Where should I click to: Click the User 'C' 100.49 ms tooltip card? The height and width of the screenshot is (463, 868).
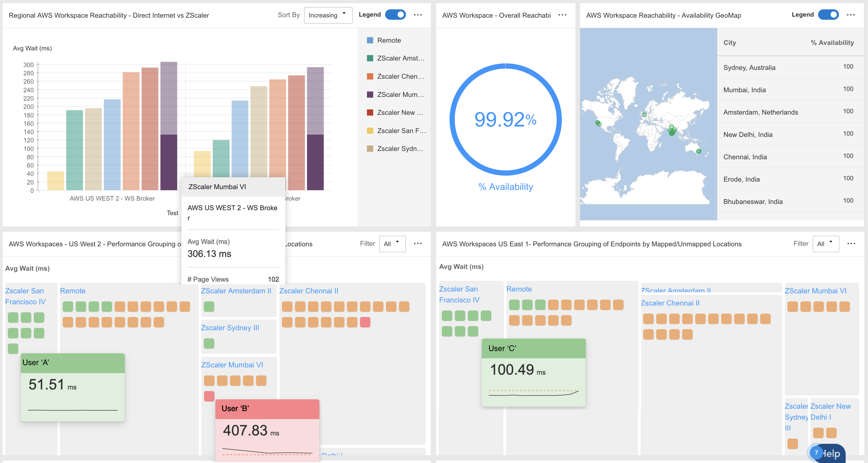pos(534,372)
